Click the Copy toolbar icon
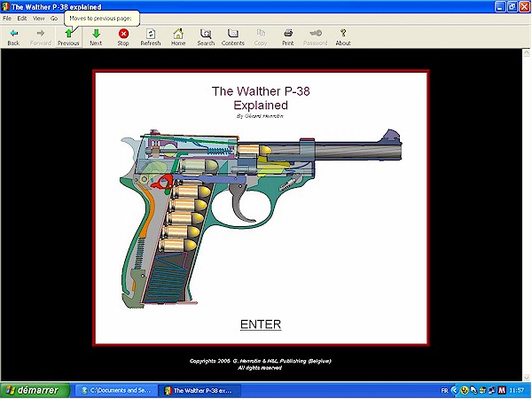The width and height of the screenshot is (532, 399). [261, 37]
